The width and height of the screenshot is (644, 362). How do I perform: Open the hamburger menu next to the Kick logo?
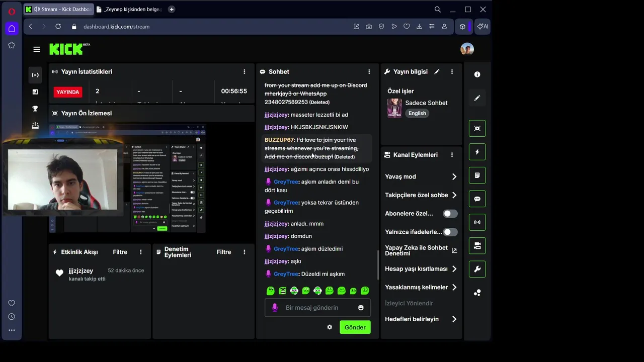click(37, 49)
